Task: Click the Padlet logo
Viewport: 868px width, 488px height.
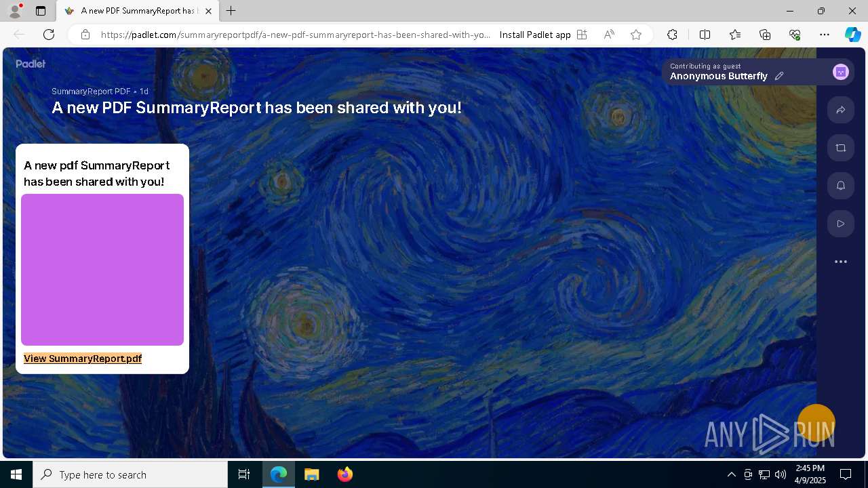Action: coord(31,64)
